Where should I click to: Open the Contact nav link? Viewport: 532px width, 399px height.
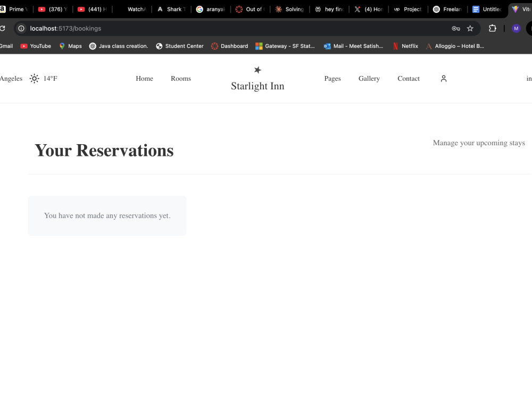coord(409,78)
